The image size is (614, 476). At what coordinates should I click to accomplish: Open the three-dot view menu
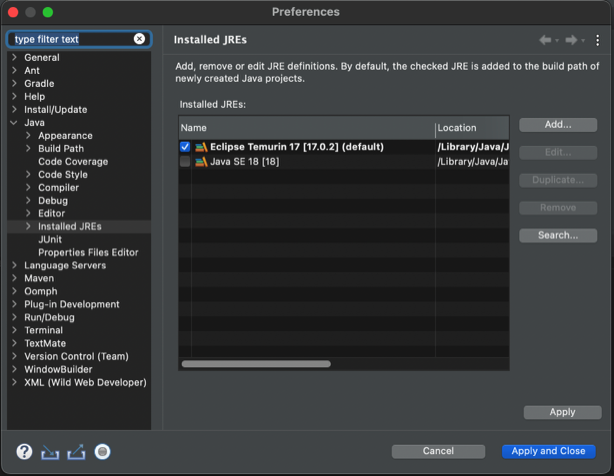click(598, 40)
